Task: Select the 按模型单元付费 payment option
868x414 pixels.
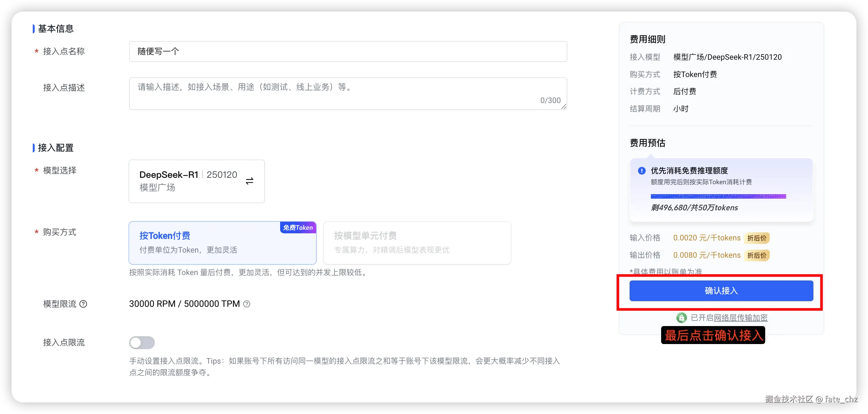Action: 417,243
